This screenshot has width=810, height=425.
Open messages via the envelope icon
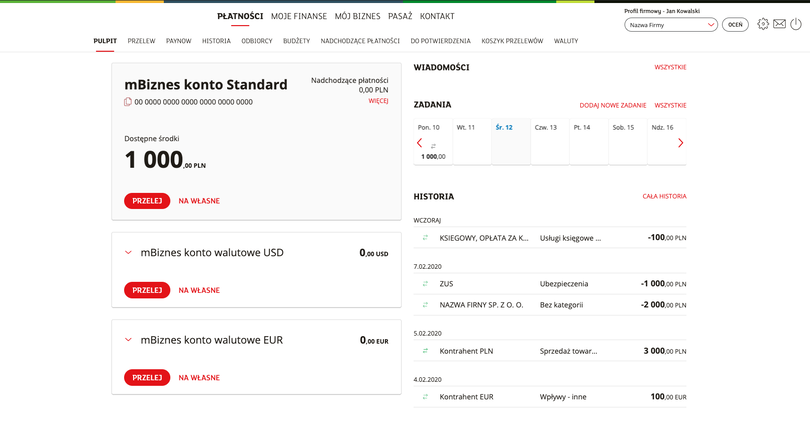pos(779,24)
